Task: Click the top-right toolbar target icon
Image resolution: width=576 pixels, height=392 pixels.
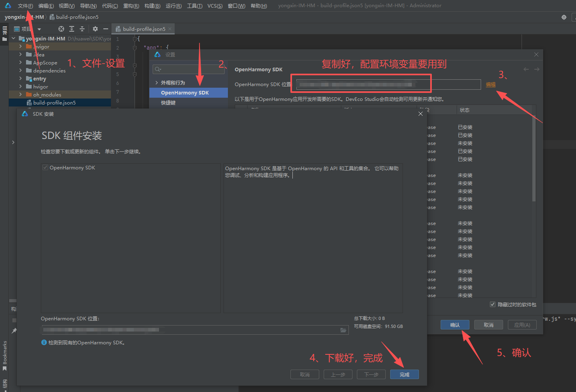Action: pos(564,17)
